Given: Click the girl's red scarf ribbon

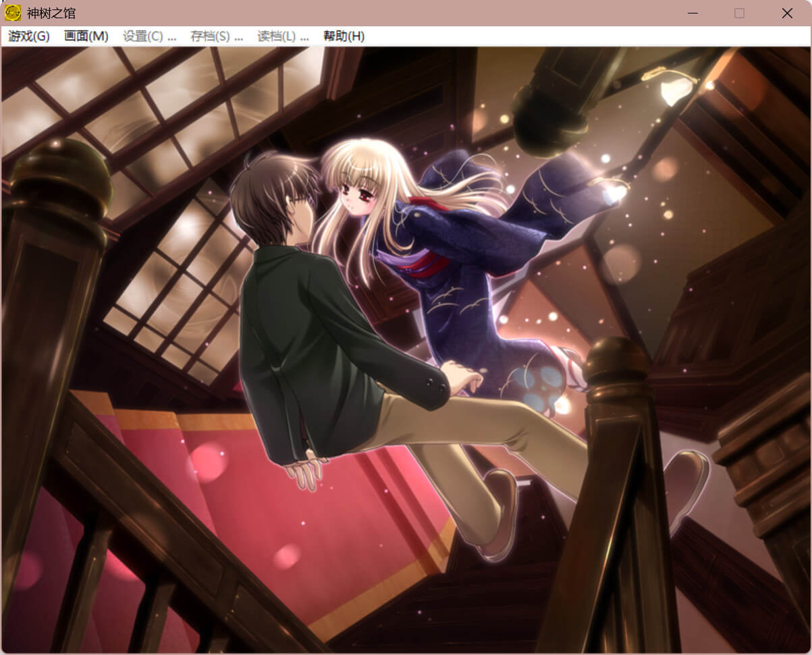Looking at the screenshot, I should pyautogui.click(x=425, y=260).
